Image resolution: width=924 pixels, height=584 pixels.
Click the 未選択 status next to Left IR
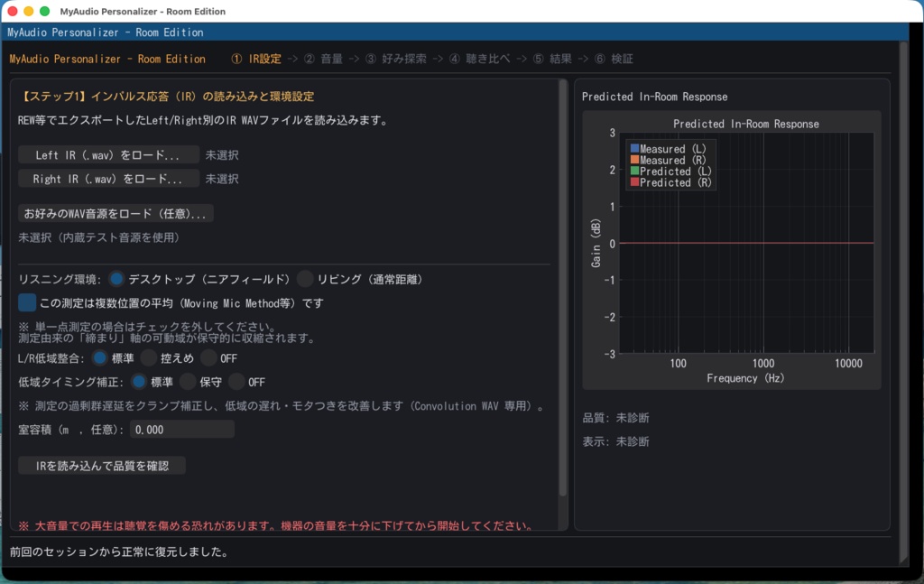pos(222,155)
